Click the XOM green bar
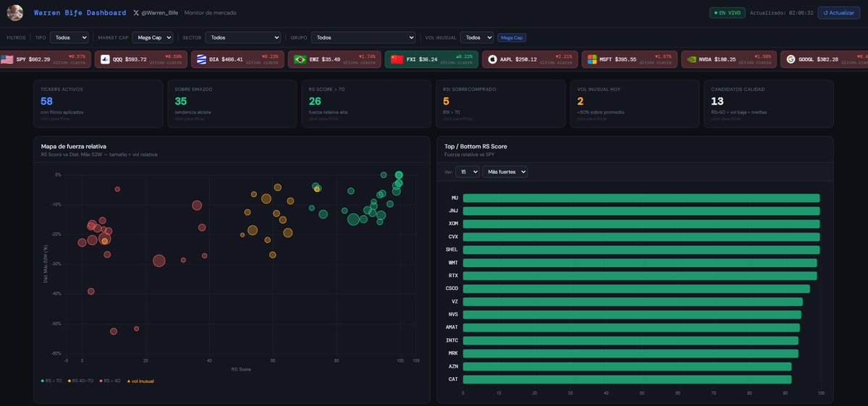This screenshot has width=868, height=406. click(x=641, y=224)
